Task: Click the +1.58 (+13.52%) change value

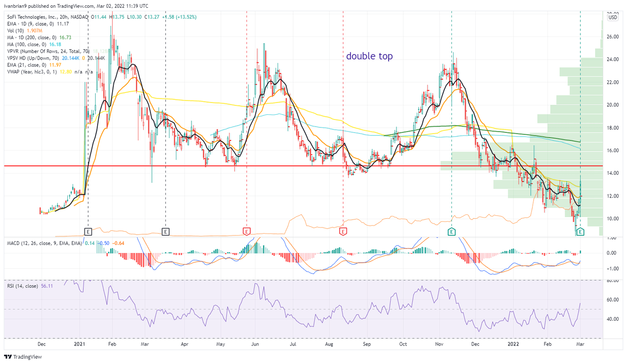Action: [179, 17]
